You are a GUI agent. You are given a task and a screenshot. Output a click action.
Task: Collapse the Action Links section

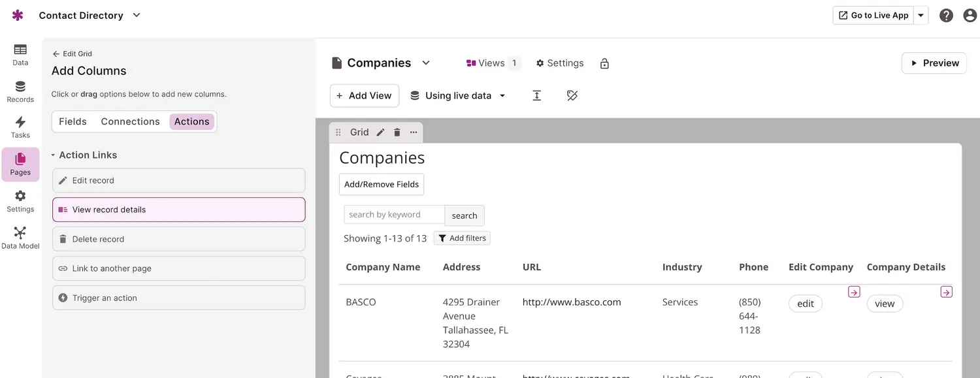tap(54, 155)
